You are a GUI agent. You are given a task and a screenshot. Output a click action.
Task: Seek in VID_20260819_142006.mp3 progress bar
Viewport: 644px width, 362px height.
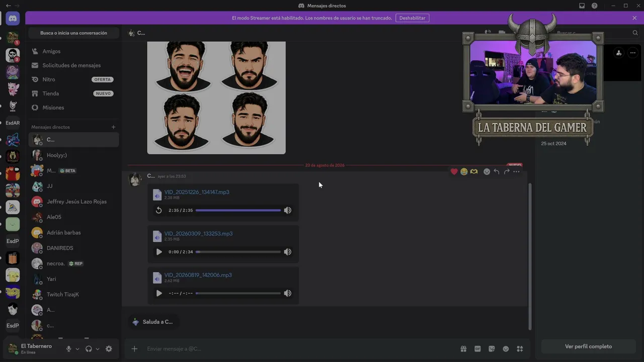tap(238, 293)
